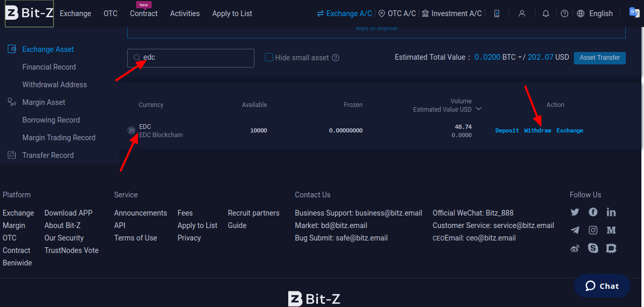Open Apply to List in header
The height and width of the screenshot is (307, 644).
click(x=232, y=14)
